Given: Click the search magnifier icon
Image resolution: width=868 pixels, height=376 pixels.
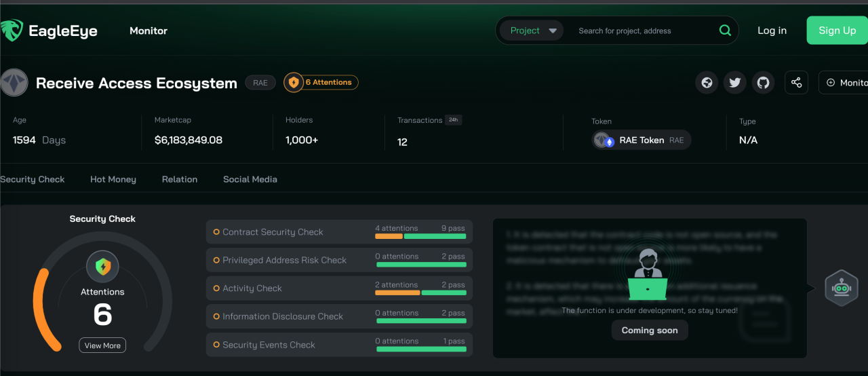Looking at the screenshot, I should point(725,31).
